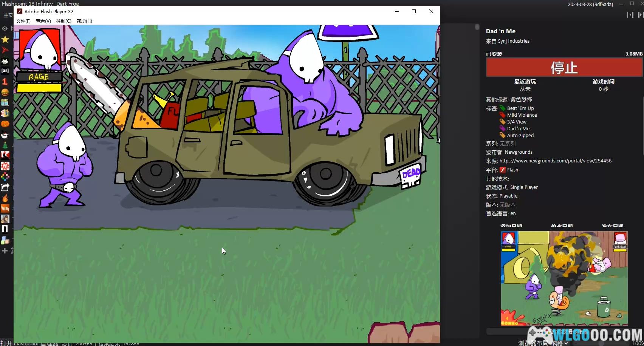This screenshot has width=644, height=346.
Task: Click the plus icon to add playlist
Action: point(5,251)
